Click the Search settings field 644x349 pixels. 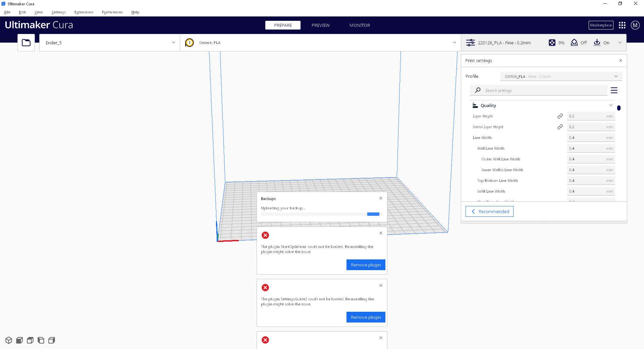tap(539, 90)
